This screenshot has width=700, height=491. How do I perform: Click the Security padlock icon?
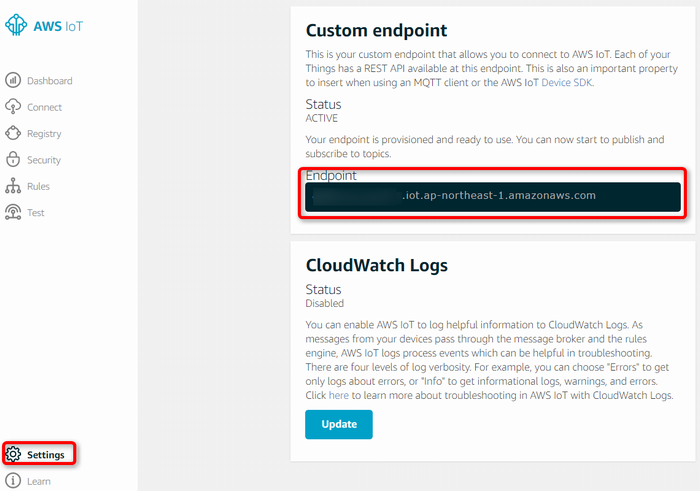coord(13,159)
